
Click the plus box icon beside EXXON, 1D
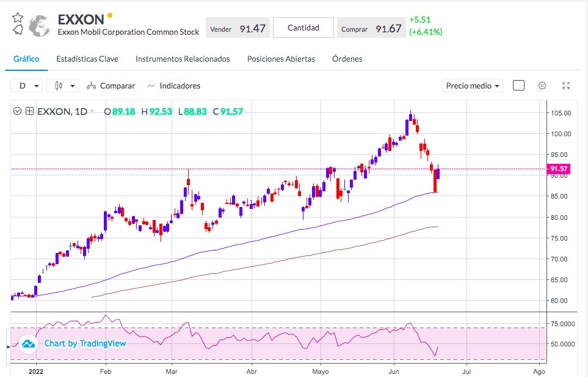[x=30, y=111]
